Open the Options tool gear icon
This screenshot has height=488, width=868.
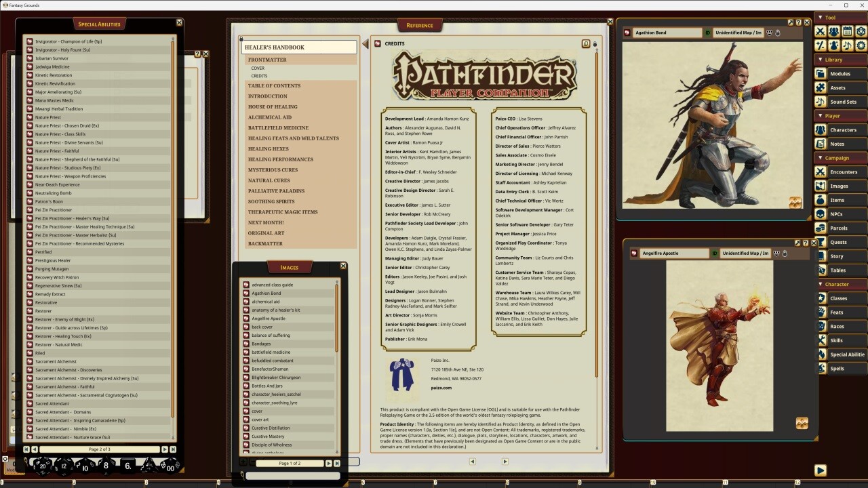[861, 46]
